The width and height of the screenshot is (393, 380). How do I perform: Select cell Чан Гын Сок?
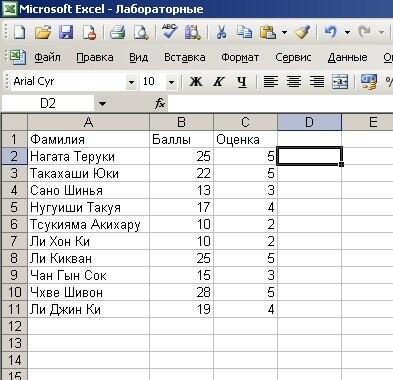pos(88,275)
